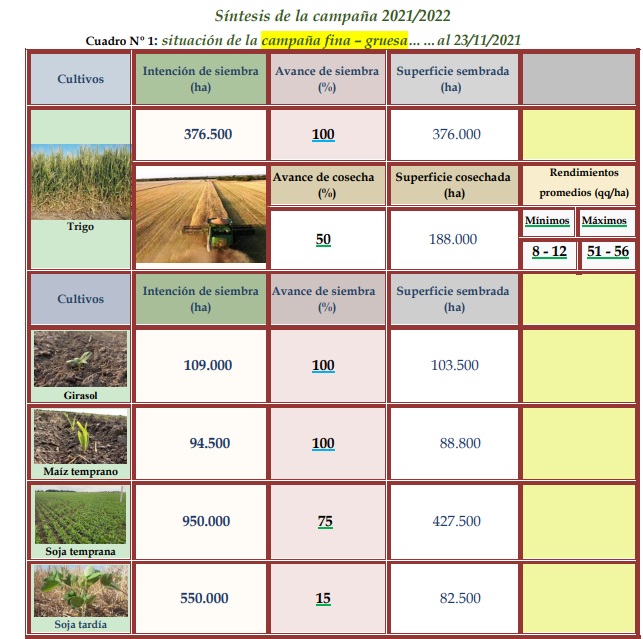Image resolution: width=643 pixels, height=639 pixels.
Task: Select the 950.000 sowing intention cell
Action: coord(206,521)
